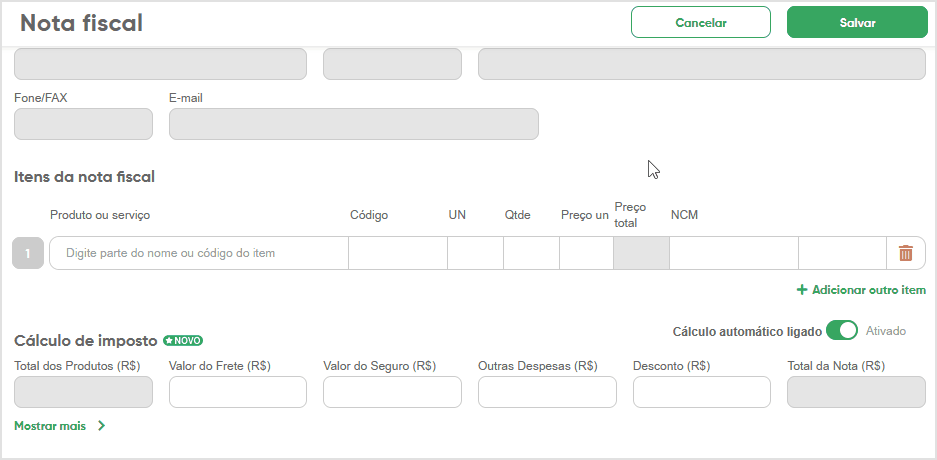Click the Qtde field in item row

tap(531, 253)
